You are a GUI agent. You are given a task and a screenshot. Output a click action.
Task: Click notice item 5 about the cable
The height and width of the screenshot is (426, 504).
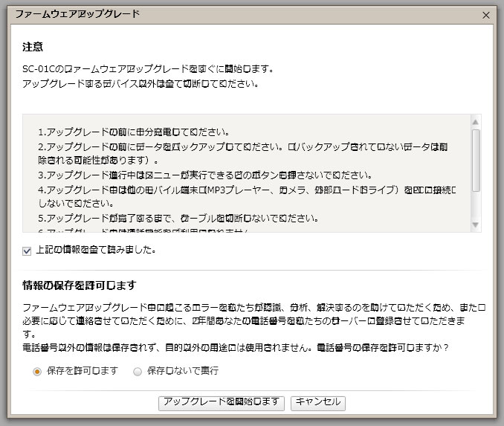tap(178, 219)
